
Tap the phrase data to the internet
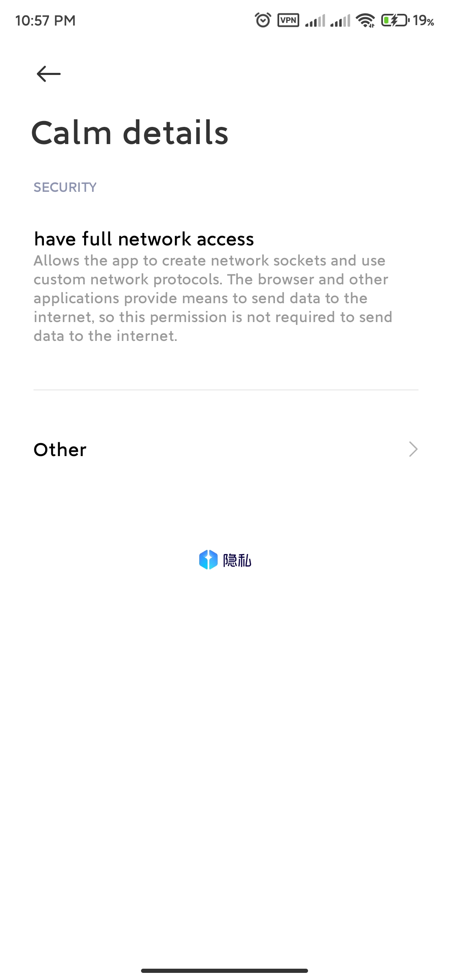pyautogui.click(x=105, y=336)
